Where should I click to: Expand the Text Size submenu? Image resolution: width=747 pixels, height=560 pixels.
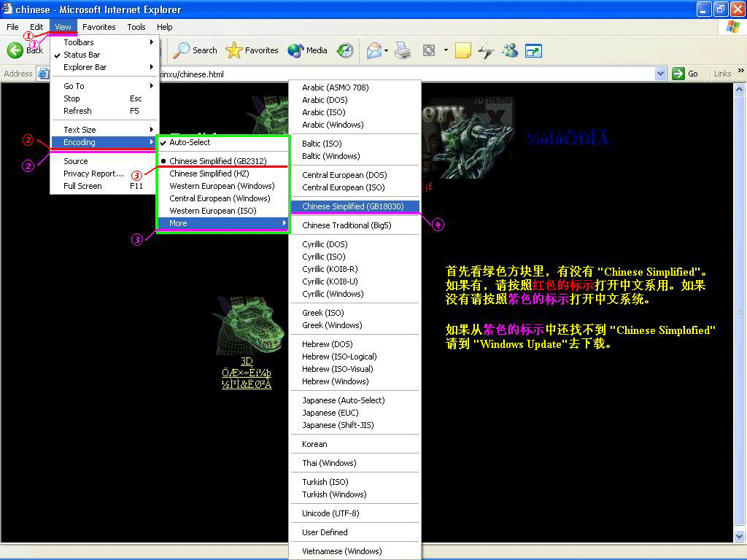(x=104, y=130)
